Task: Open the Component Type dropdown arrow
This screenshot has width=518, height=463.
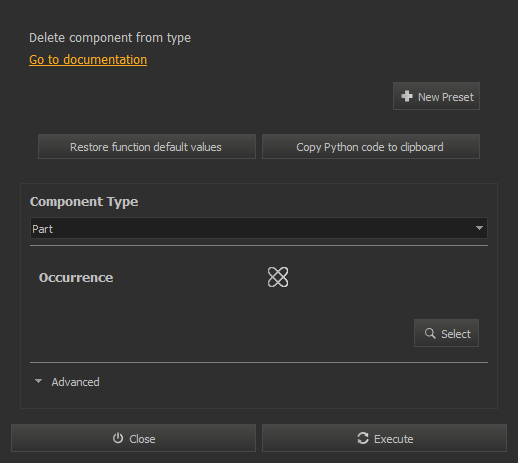Action: click(x=479, y=228)
